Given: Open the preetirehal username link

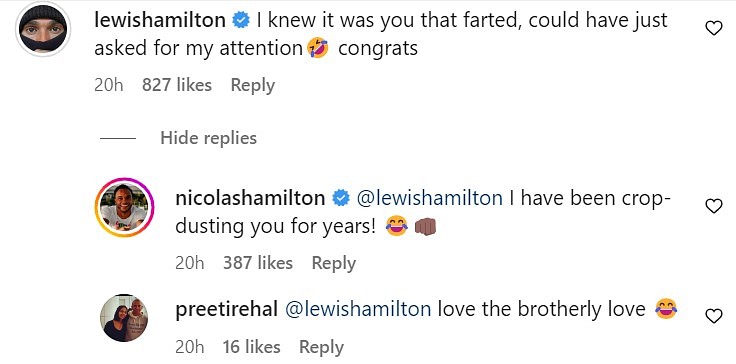Looking at the screenshot, I should [x=227, y=310].
